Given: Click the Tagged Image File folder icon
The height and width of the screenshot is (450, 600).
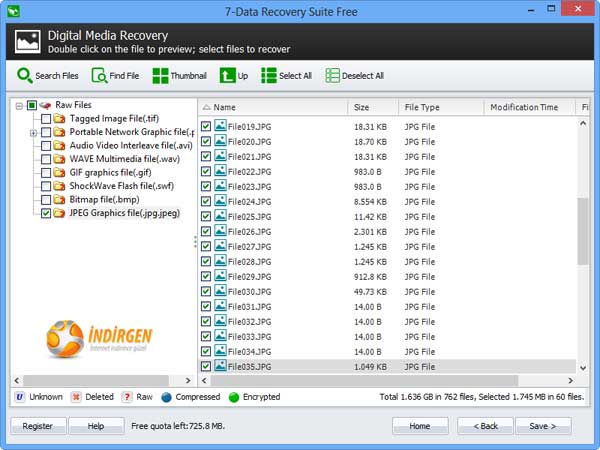Looking at the screenshot, I should click(x=59, y=119).
